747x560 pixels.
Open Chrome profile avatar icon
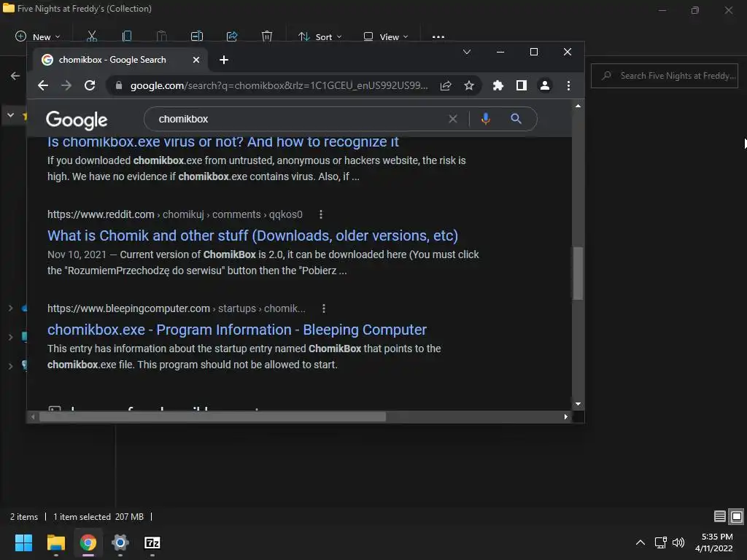click(545, 85)
